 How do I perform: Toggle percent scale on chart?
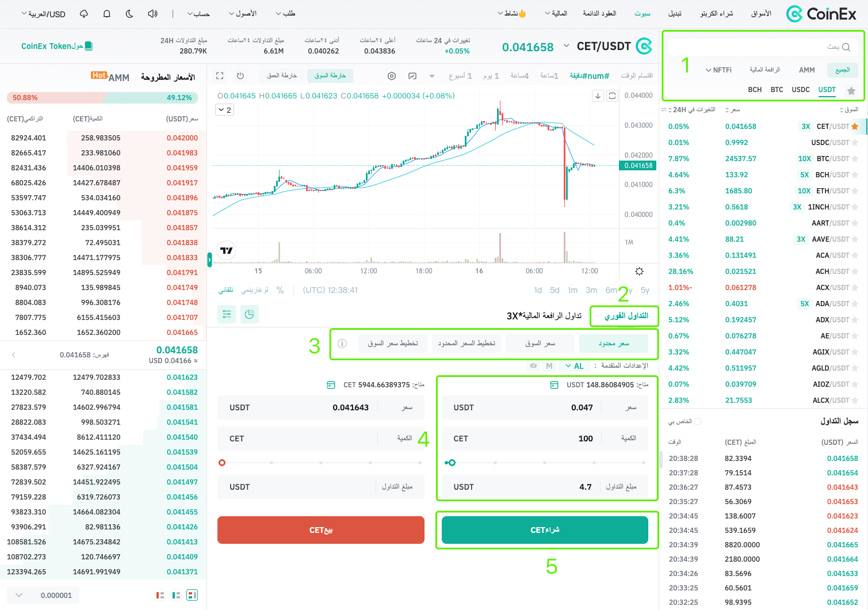tap(280, 290)
